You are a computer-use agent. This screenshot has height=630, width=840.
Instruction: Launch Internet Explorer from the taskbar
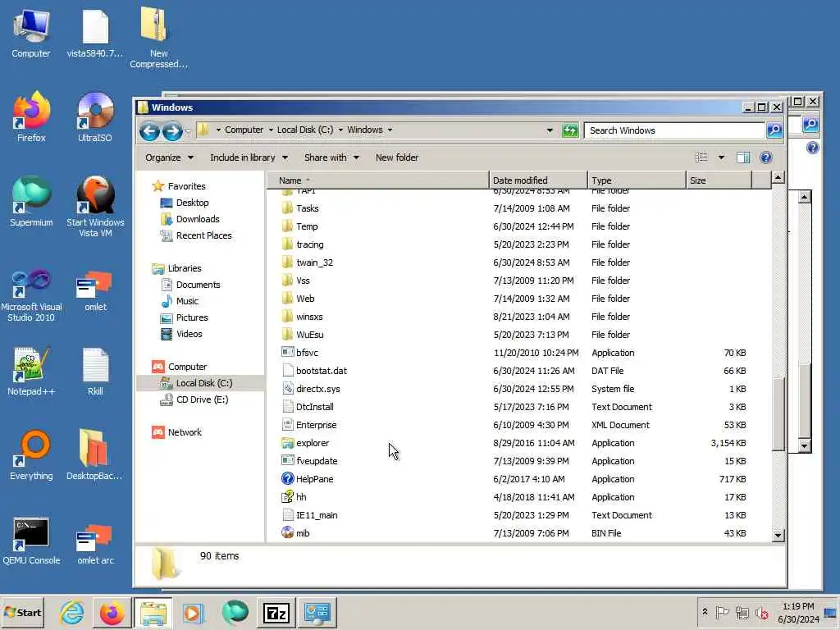(x=72, y=613)
